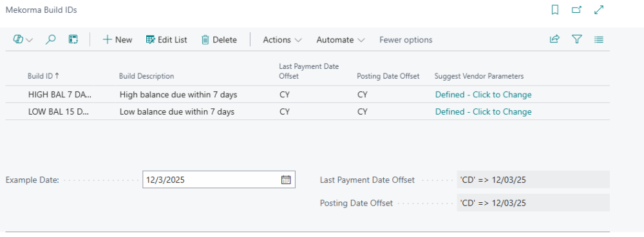
Task: Select the LOW BAL 15 D... Build ID cell
Action: point(59,111)
